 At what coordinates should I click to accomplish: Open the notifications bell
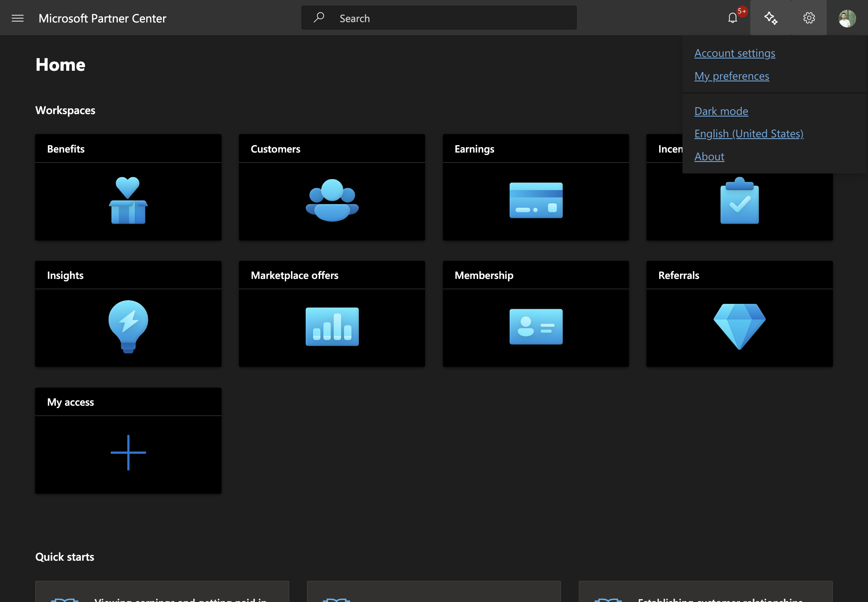[732, 18]
